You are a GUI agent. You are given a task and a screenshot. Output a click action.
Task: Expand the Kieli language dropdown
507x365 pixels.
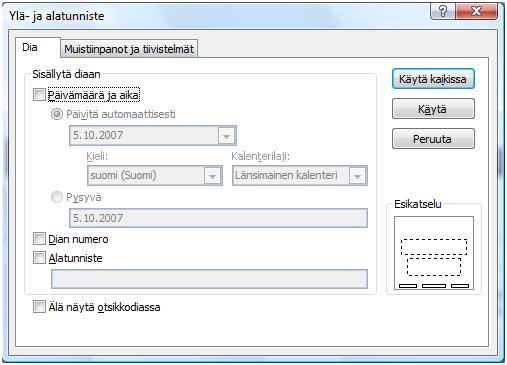click(213, 176)
